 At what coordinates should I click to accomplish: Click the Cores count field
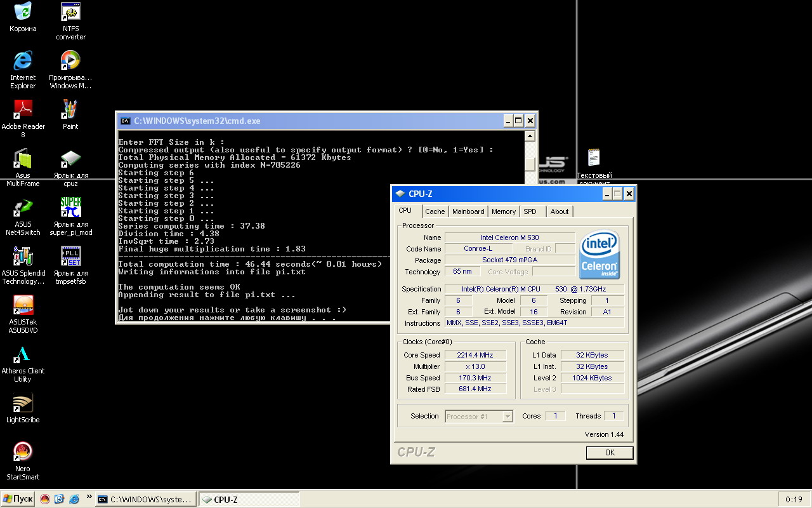(556, 416)
